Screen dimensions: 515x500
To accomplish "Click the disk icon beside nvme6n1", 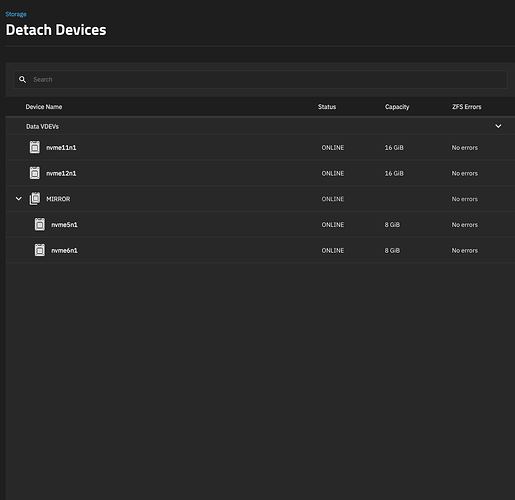I will click(40, 250).
